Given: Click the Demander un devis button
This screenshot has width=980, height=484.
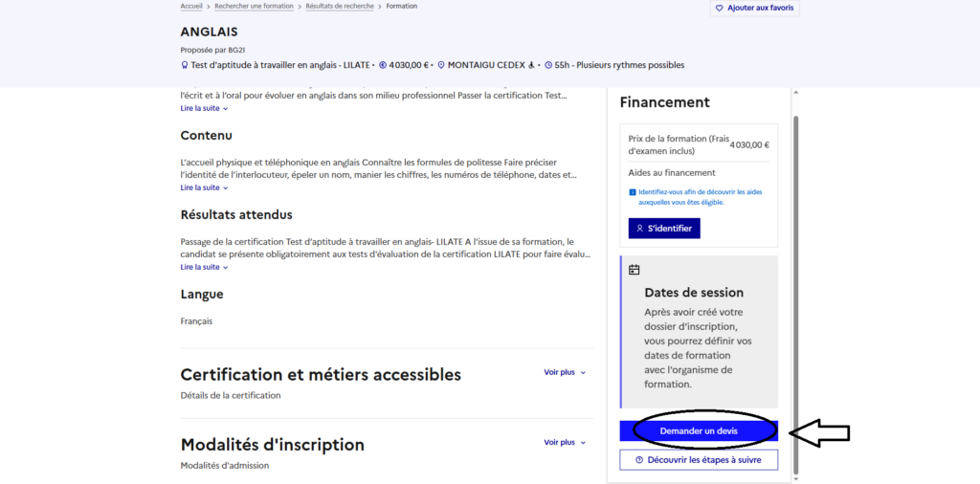Looking at the screenshot, I should (699, 431).
